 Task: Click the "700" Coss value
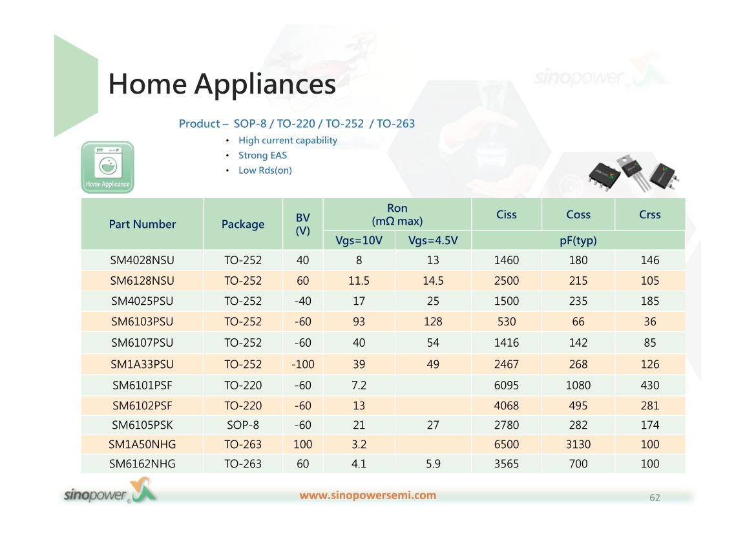click(x=578, y=464)
